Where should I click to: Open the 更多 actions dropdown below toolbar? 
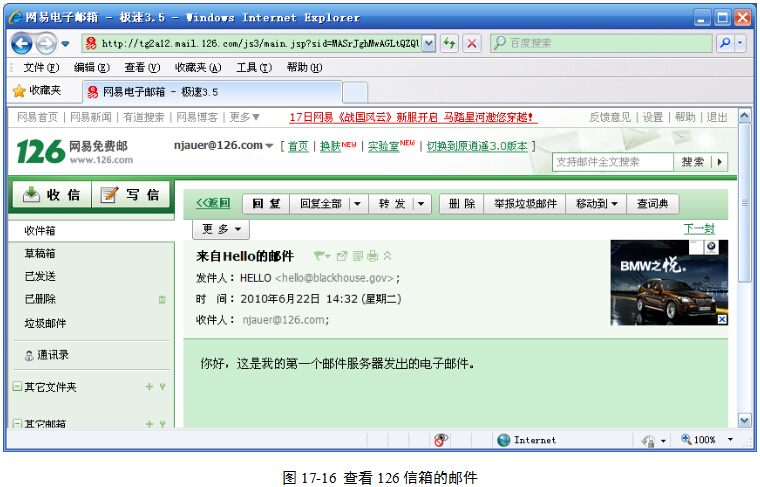click(x=221, y=229)
